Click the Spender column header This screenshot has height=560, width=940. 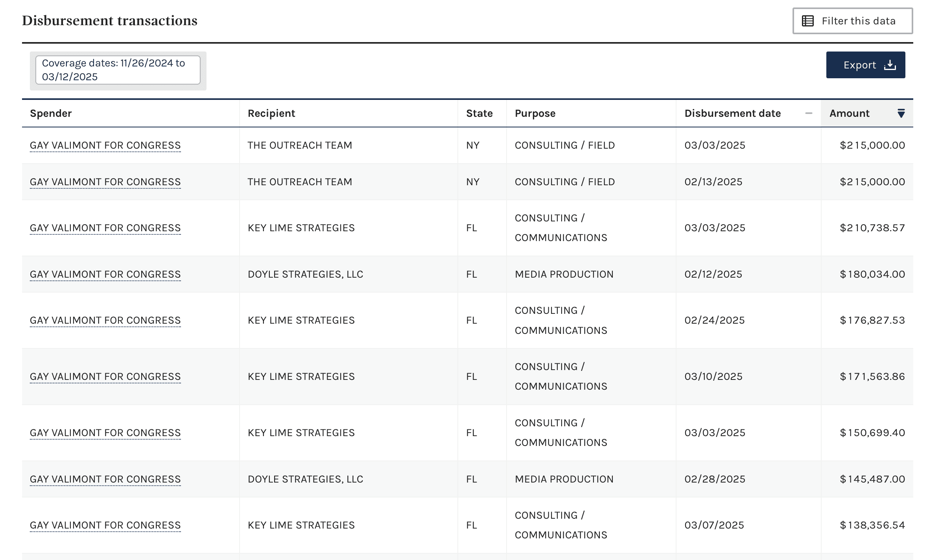pos(51,113)
